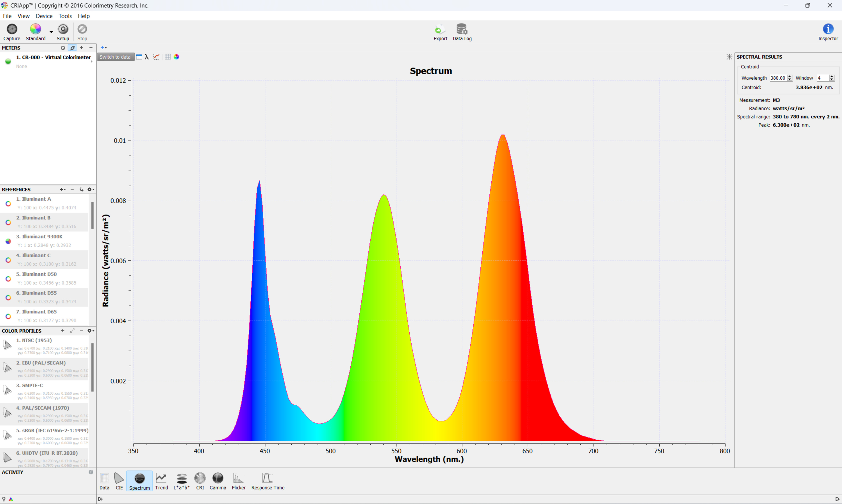Open the Device menu
The image size is (842, 504).
[x=44, y=16]
